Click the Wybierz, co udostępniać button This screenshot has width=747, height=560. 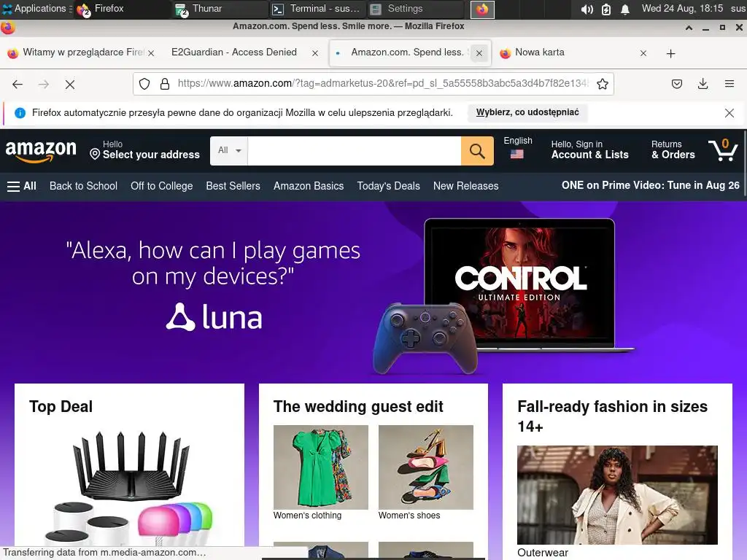(x=527, y=112)
